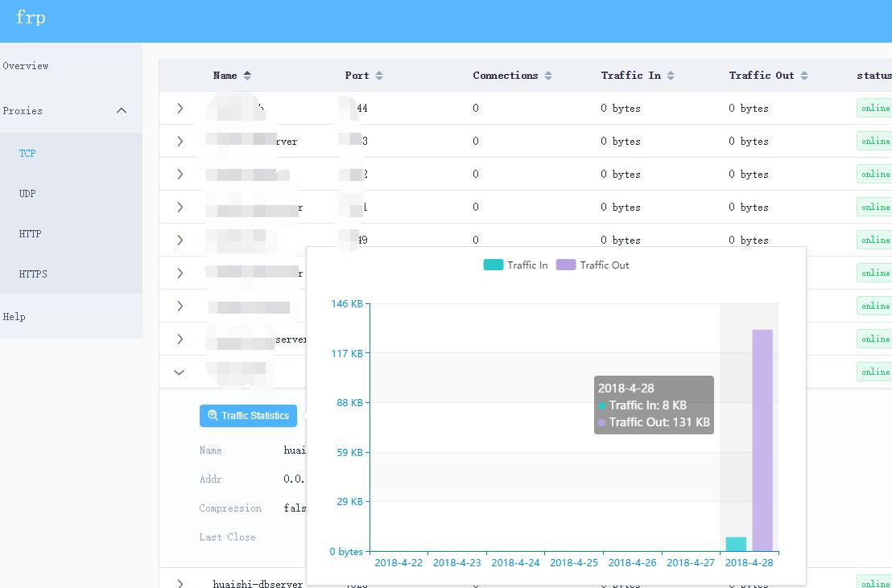The image size is (892, 588).
Task: Sort table by Port arrows
Action: click(379, 75)
